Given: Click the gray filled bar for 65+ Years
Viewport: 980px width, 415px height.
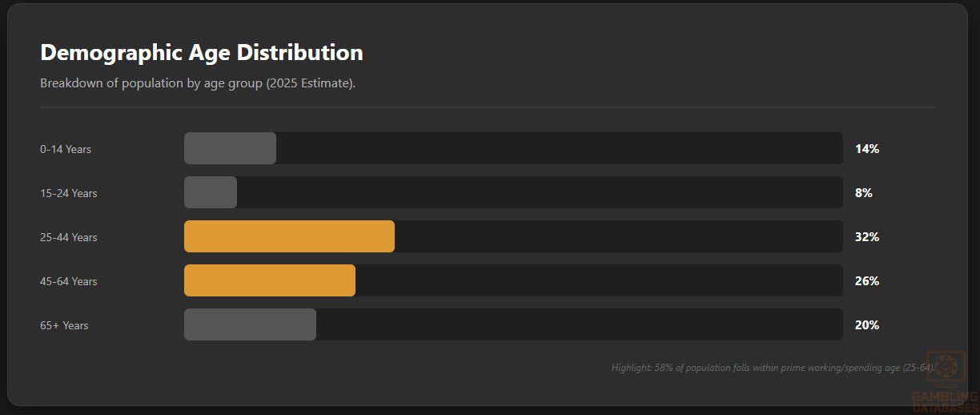Looking at the screenshot, I should coord(250,324).
